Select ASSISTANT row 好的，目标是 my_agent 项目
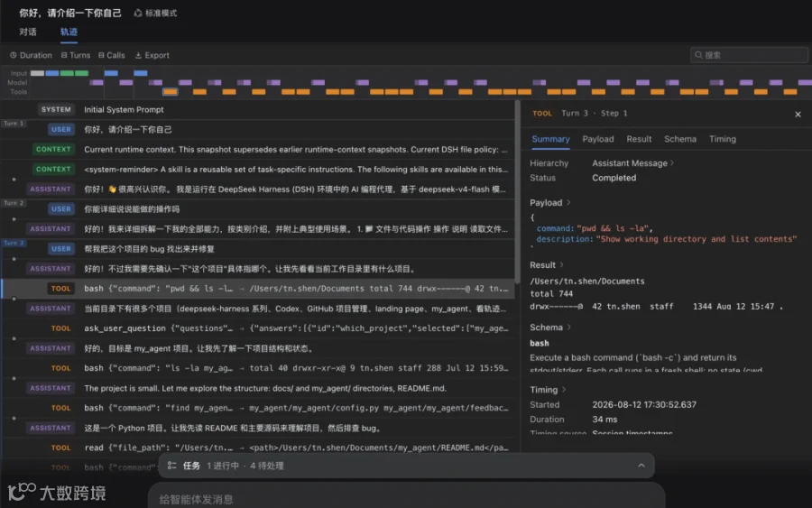The image size is (812, 508). point(258,348)
